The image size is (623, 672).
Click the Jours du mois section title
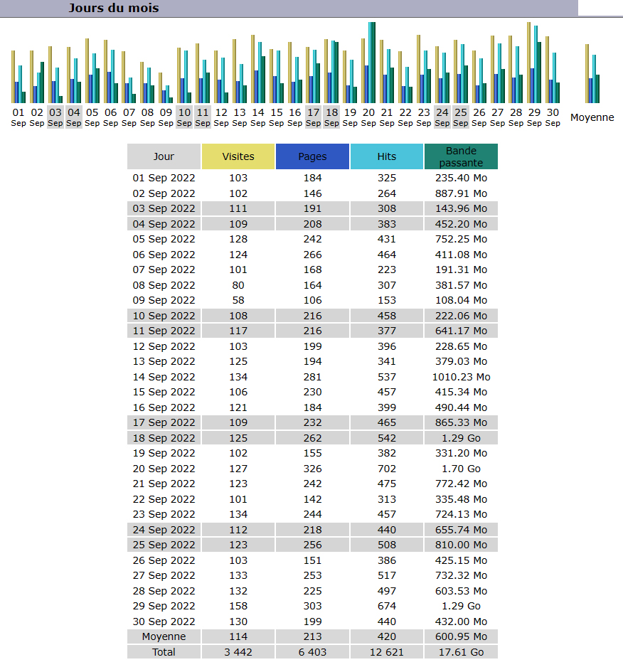tap(114, 8)
